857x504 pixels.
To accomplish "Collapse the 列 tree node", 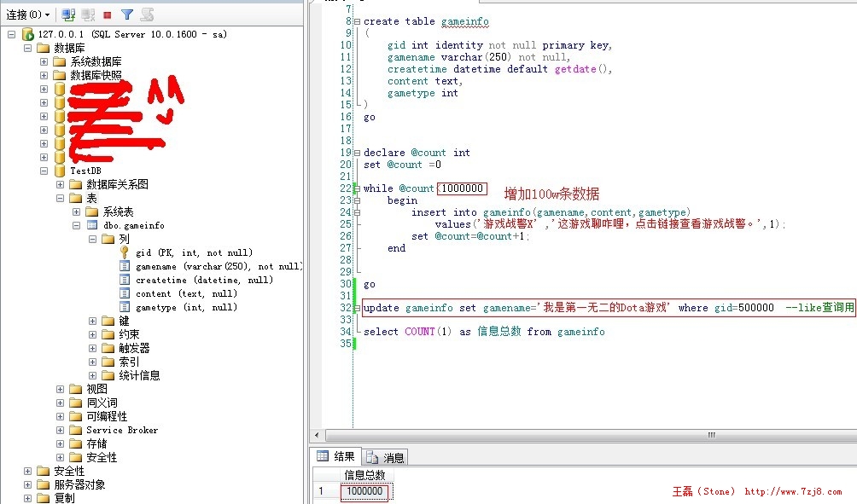I will pyautogui.click(x=93, y=239).
